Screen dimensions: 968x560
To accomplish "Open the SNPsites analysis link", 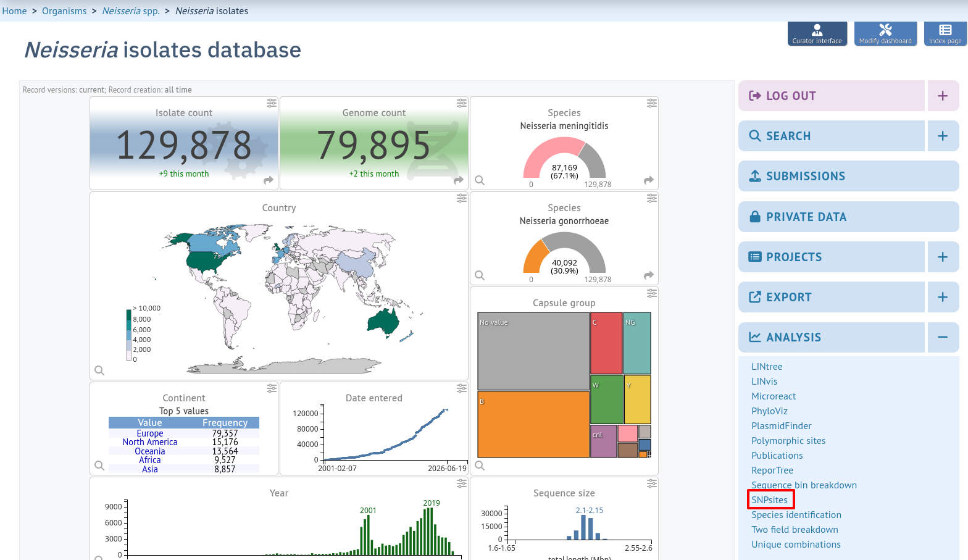I will (x=769, y=500).
